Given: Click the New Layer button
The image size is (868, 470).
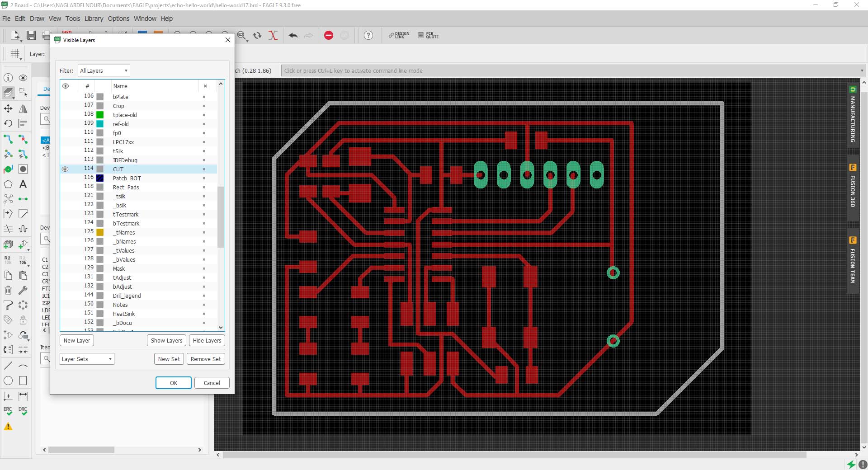Looking at the screenshot, I should [x=77, y=340].
